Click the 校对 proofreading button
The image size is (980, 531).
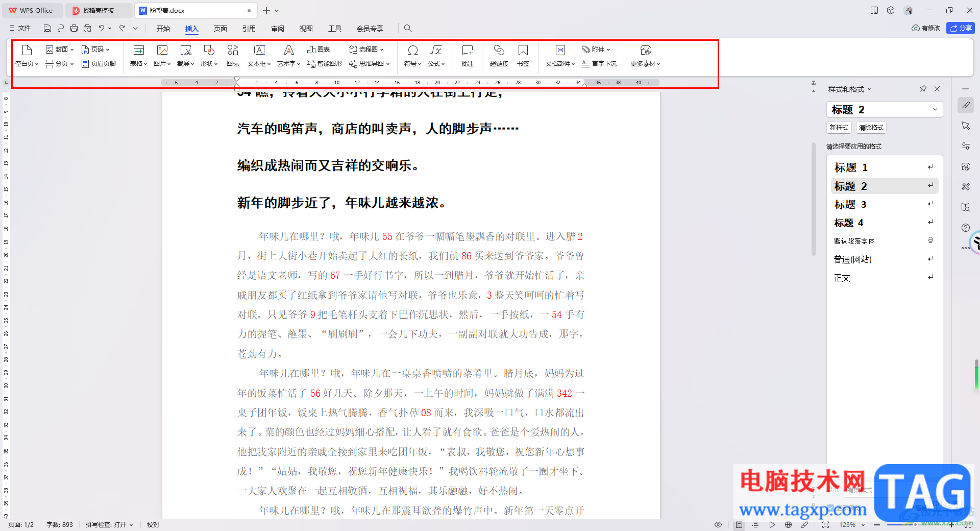[153, 524]
